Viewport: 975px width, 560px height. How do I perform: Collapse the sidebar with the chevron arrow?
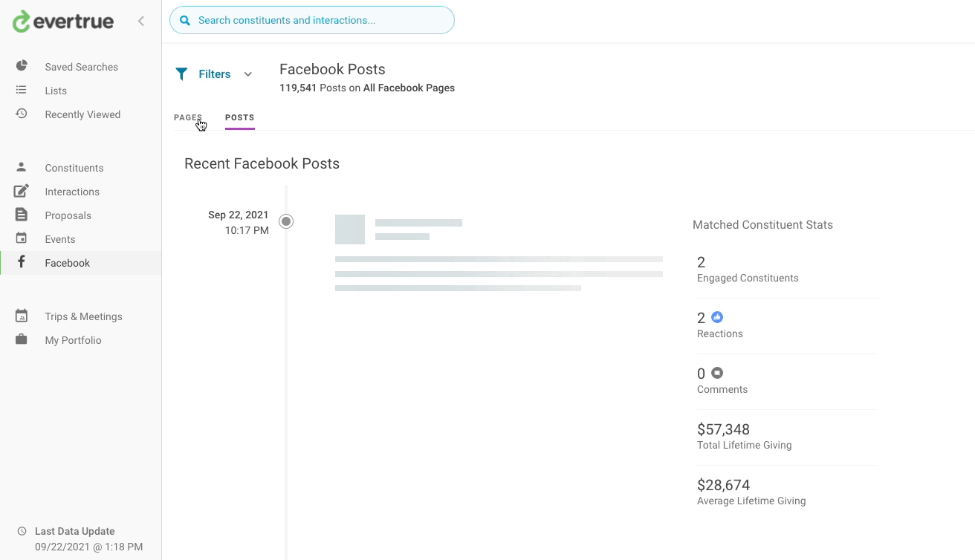point(141,22)
